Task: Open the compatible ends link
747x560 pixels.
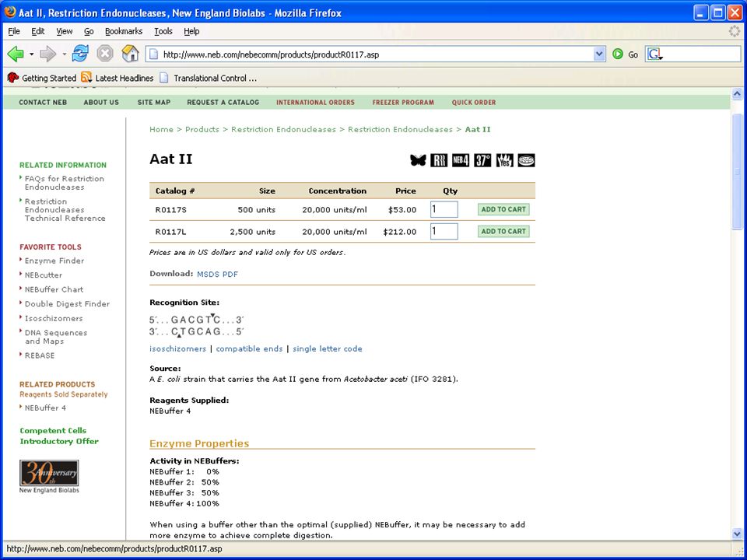Action: [249, 348]
